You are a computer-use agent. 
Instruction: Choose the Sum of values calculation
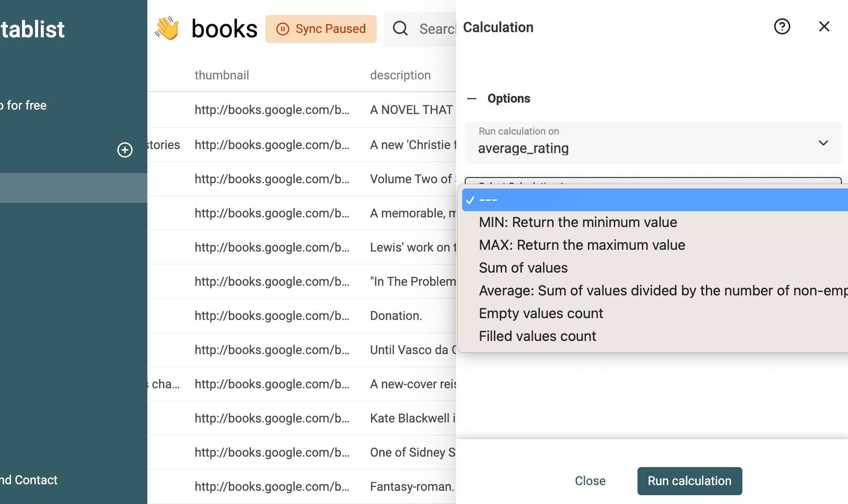(x=523, y=267)
